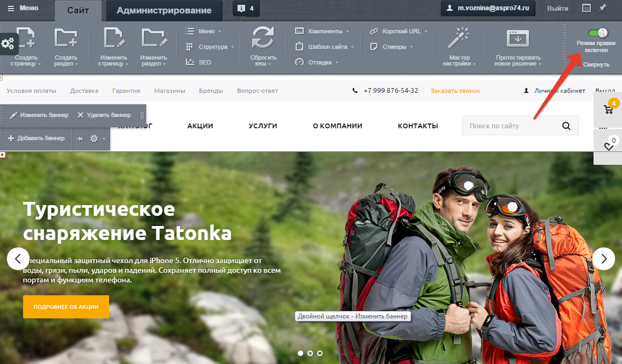Open the notifications counter showing 4
This screenshot has height=364, width=622.
click(x=246, y=8)
